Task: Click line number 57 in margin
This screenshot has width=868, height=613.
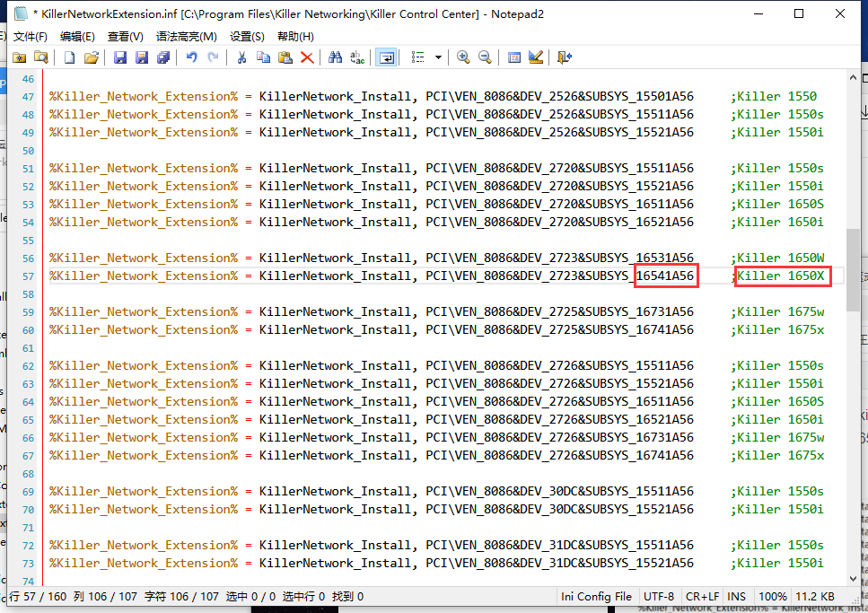Action: [x=28, y=276]
